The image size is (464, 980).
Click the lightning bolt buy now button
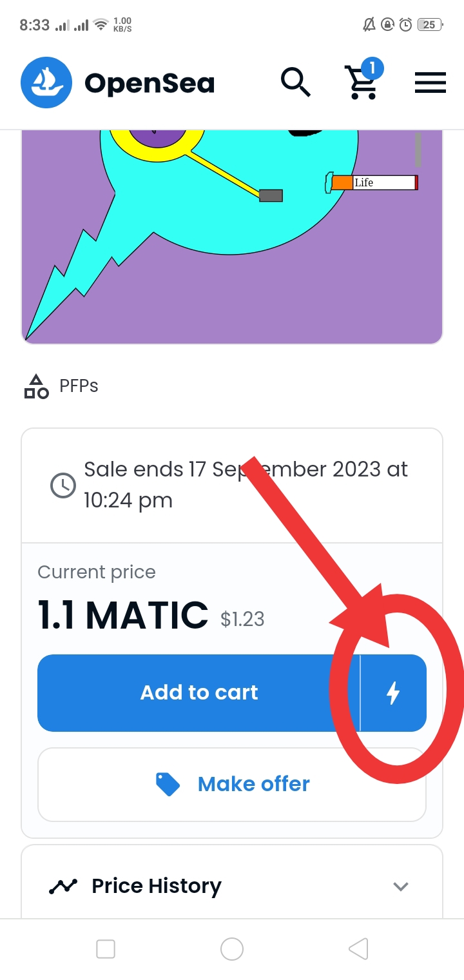pos(393,693)
